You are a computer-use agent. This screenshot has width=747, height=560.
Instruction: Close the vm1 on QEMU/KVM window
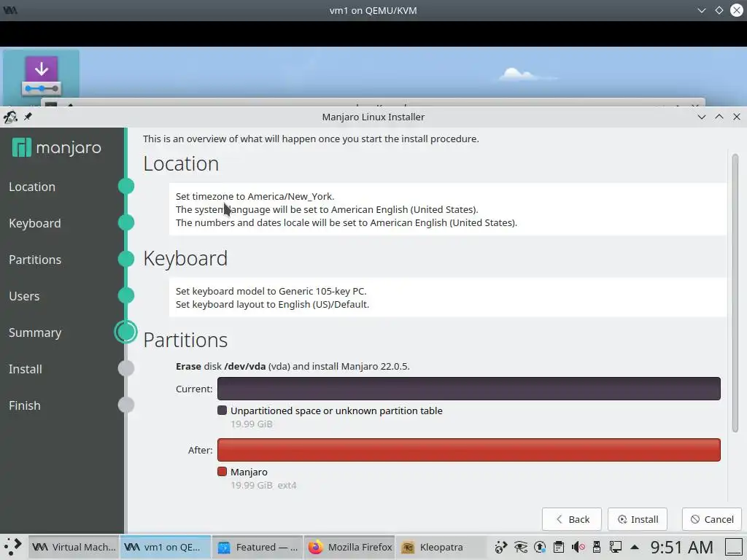coord(737,10)
